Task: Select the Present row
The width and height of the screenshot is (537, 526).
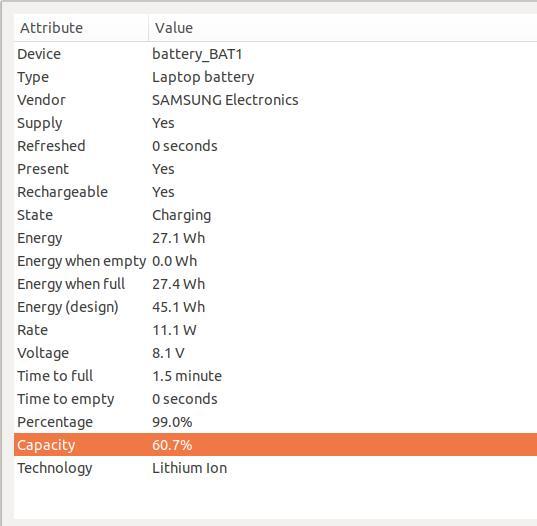Action: (276, 169)
